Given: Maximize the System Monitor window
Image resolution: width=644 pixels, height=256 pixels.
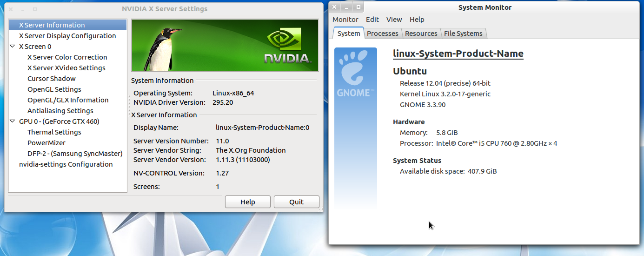Looking at the screenshot, I should [358, 7].
